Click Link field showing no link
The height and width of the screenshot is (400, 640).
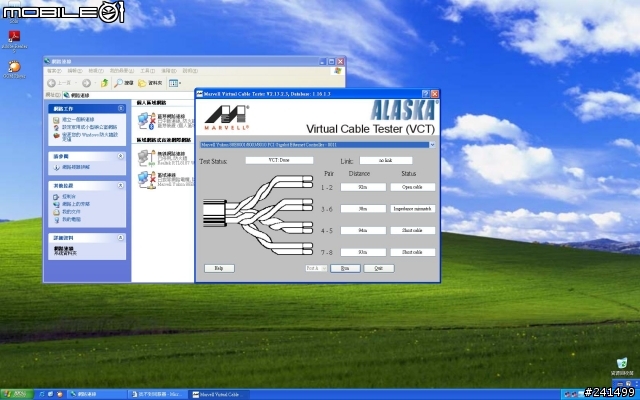(x=386, y=161)
